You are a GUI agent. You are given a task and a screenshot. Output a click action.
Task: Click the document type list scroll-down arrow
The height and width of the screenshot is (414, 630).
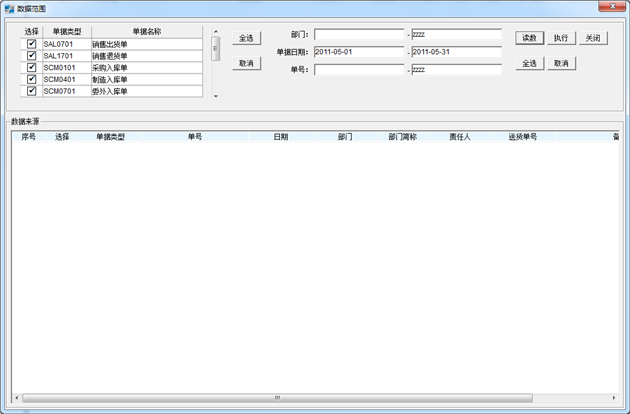[215, 96]
